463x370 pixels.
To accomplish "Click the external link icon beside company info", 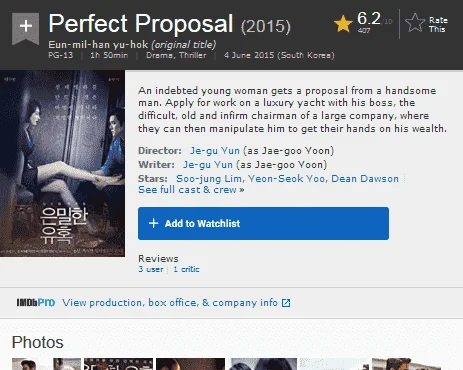I will coord(286,303).
